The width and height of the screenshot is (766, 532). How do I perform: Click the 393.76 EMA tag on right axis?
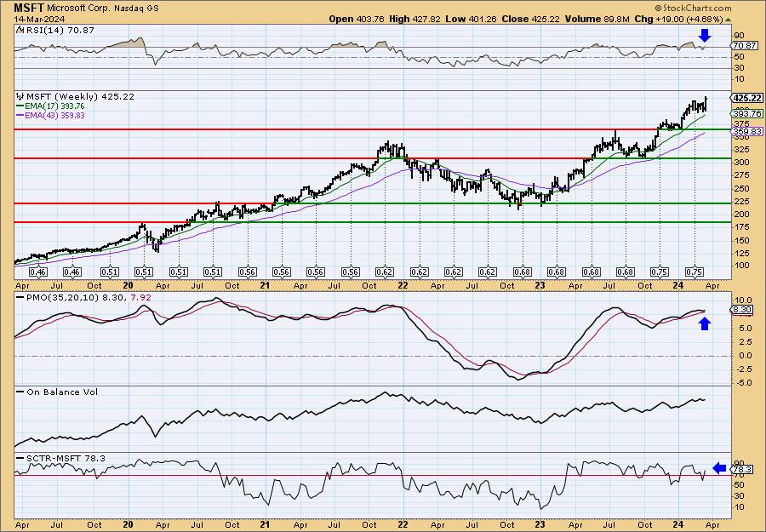pyautogui.click(x=746, y=113)
